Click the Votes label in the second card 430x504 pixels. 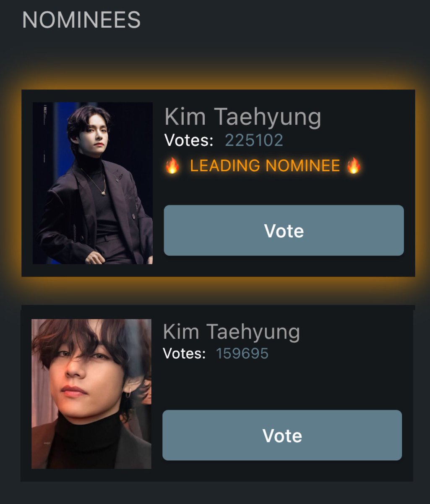coord(184,353)
